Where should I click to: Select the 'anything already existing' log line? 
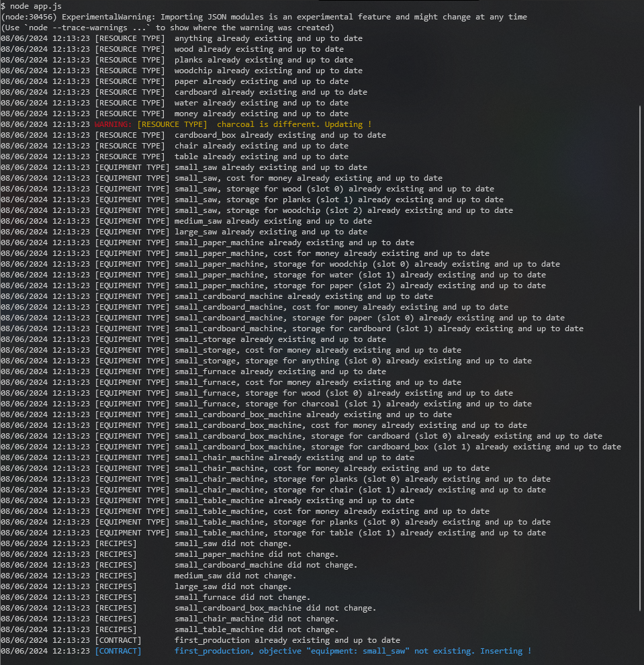click(181, 38)
